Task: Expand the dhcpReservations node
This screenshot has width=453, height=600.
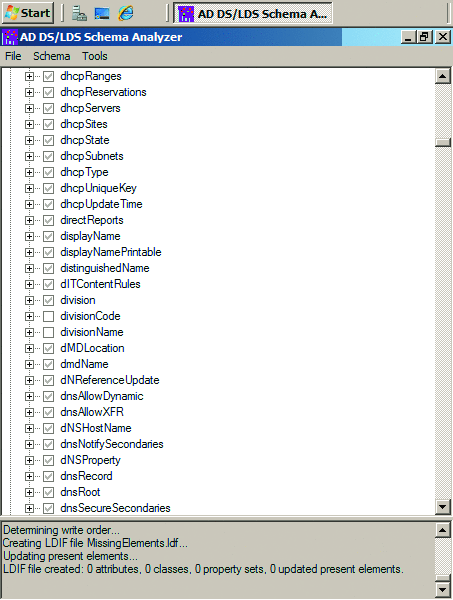Action: click(29, 93)
